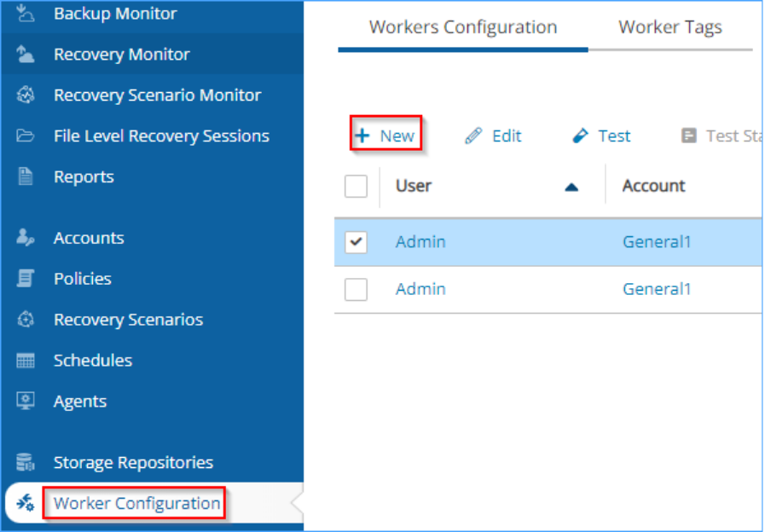Open the General1 account link in first row
Screen dimensions: 765x532
[657, 242]
